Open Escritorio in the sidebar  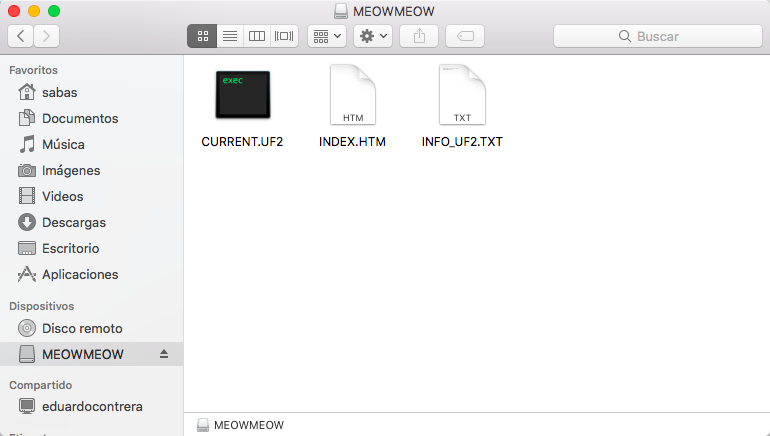pos(91,248)
